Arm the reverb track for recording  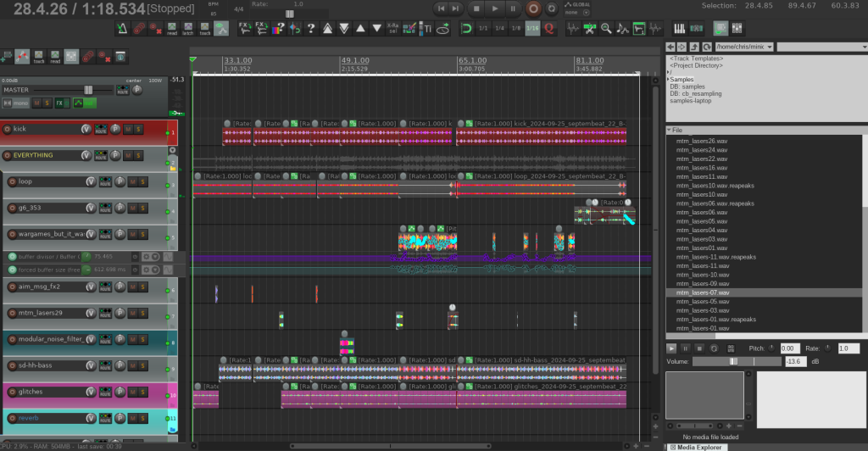[x=12, y=418]
